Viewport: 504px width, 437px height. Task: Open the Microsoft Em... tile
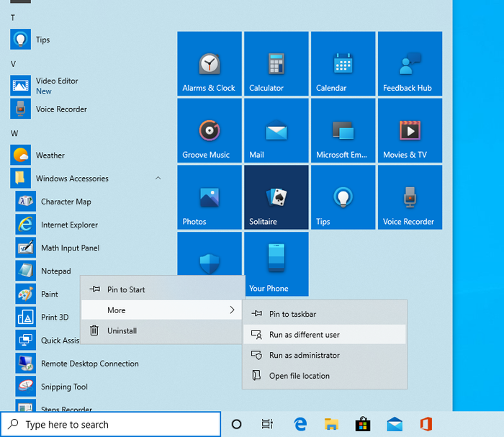tap(343, 130)
